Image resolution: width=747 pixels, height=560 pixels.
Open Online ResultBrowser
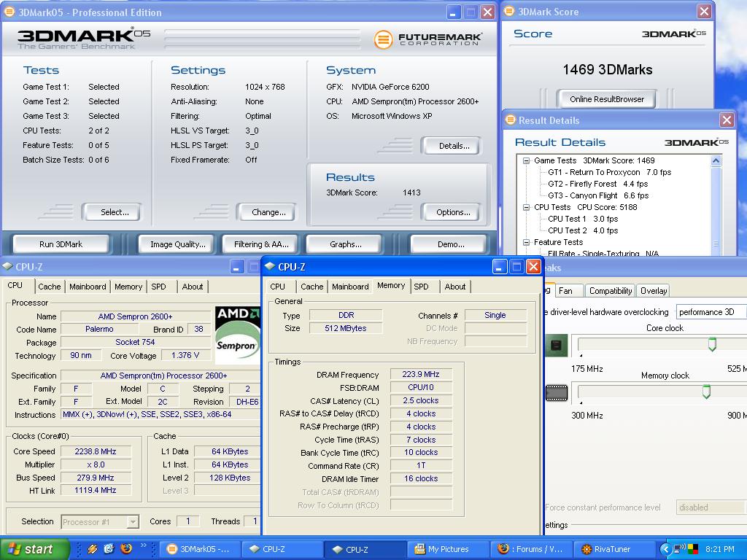[x=606, y=99]
